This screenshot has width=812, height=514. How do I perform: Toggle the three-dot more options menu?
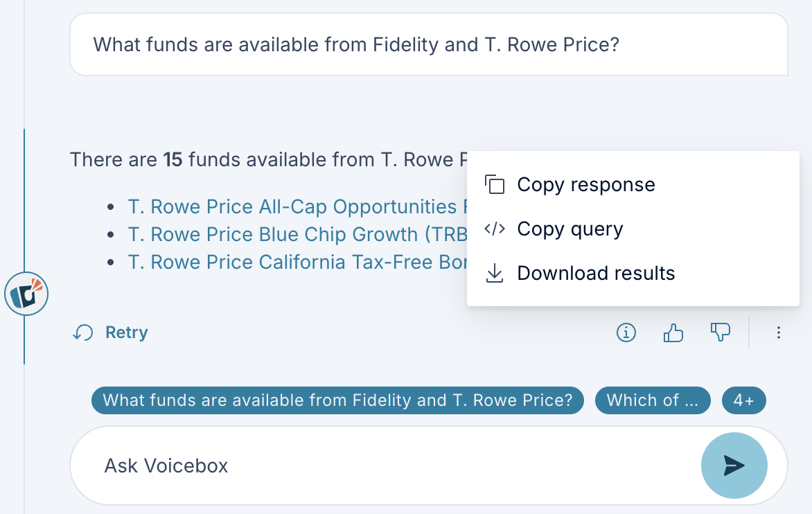[x=779, y=333]
